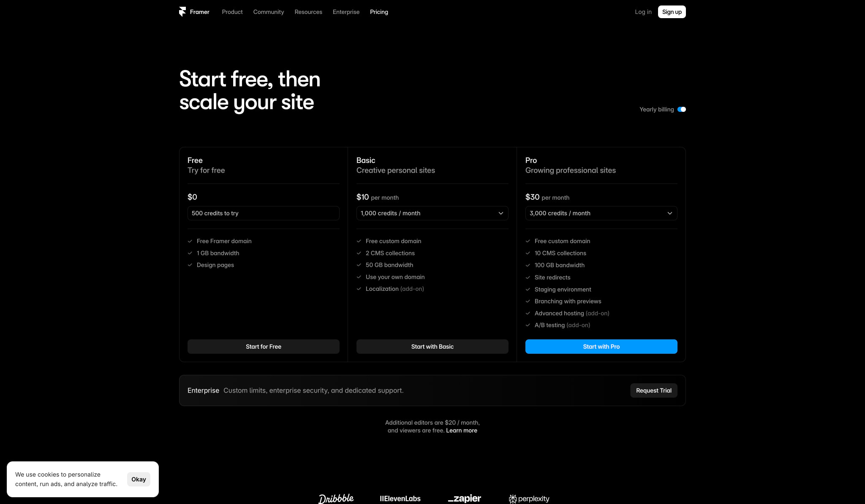Click the "$30 per month" Pro price
865x504 pixels.
[547, 197]
